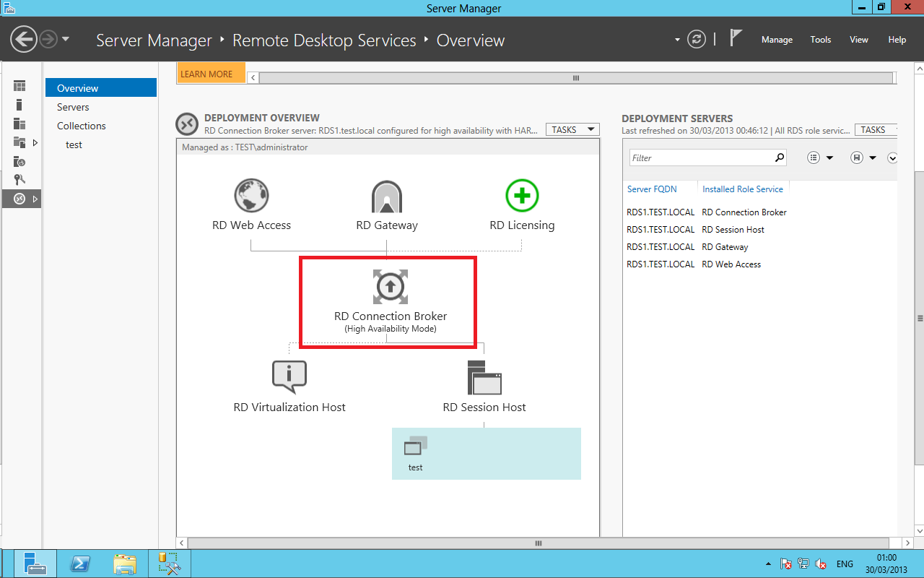Go back using the Back arrow button

[24, 39]
